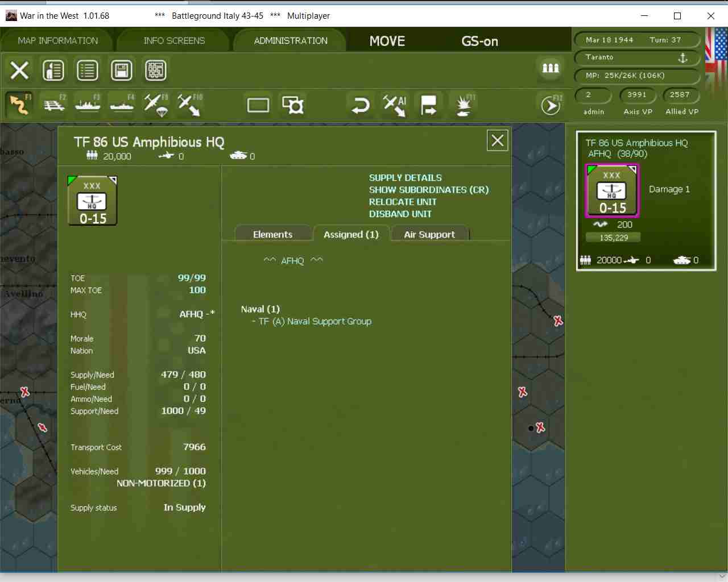
Task: Open the AFHQ higher headquarters link
Action: click(x=293, y=261)
